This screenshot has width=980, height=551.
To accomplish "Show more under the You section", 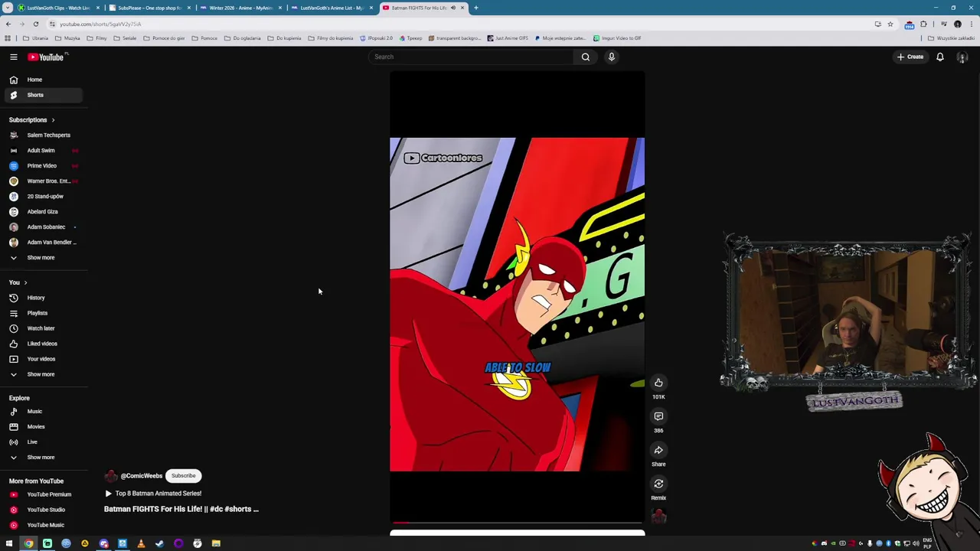I will tap(43, 374).
